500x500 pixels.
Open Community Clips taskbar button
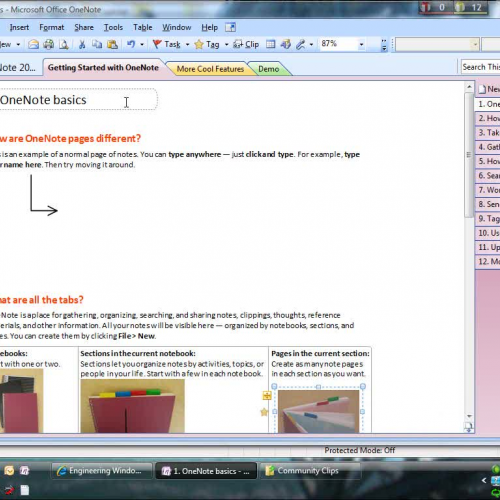[x=310, y=471]
